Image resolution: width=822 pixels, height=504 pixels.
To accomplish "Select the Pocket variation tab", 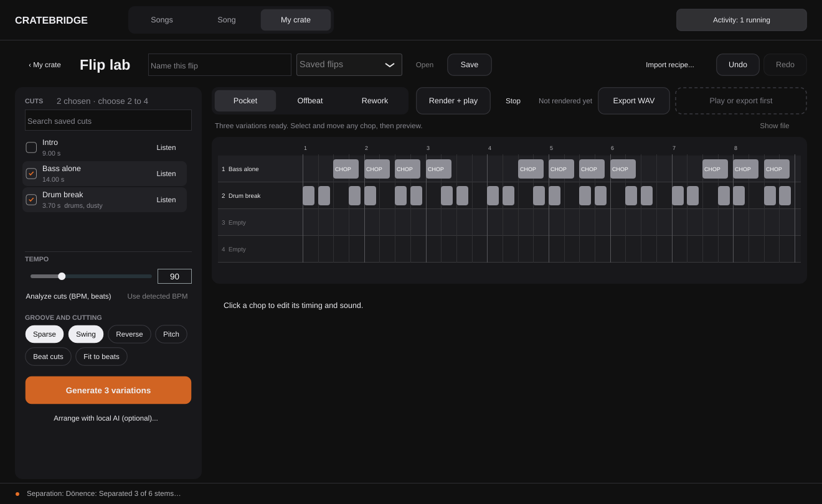I will [245, 101].
